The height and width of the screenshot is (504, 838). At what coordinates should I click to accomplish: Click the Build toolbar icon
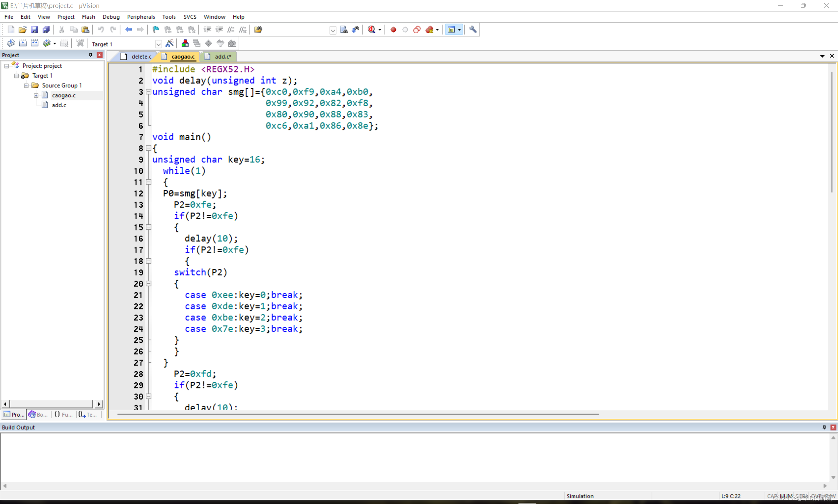(x=22, y=43)
